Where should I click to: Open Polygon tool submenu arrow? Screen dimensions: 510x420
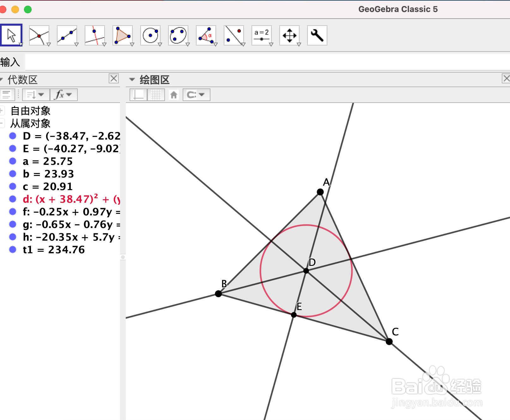point(132,45)
